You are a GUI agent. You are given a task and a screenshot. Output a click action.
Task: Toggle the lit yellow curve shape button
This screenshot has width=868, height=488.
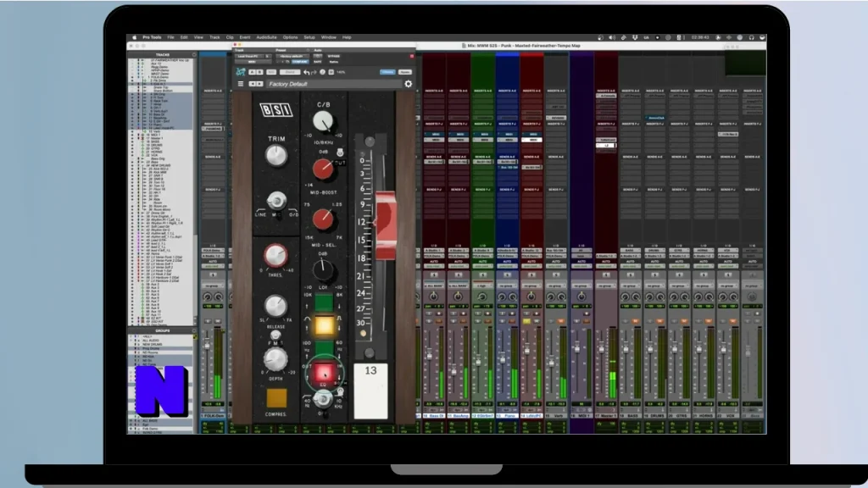(324, 326)
